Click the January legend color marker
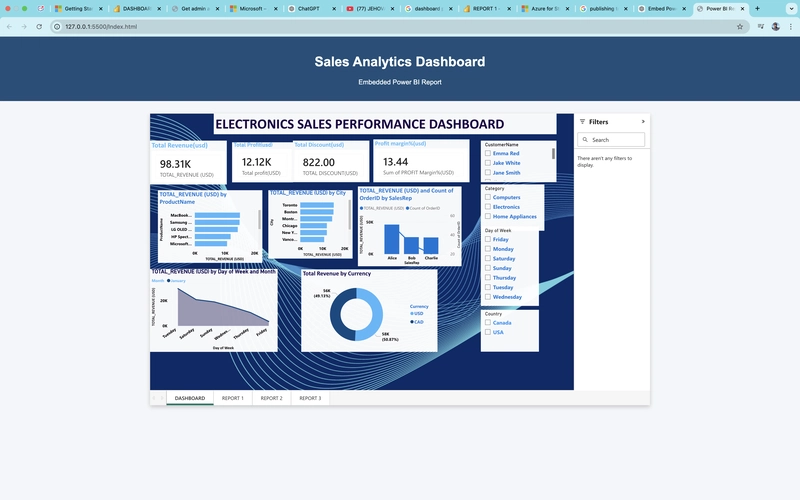The width and height of the screenshot is (800, 500). tap(169, 281)
